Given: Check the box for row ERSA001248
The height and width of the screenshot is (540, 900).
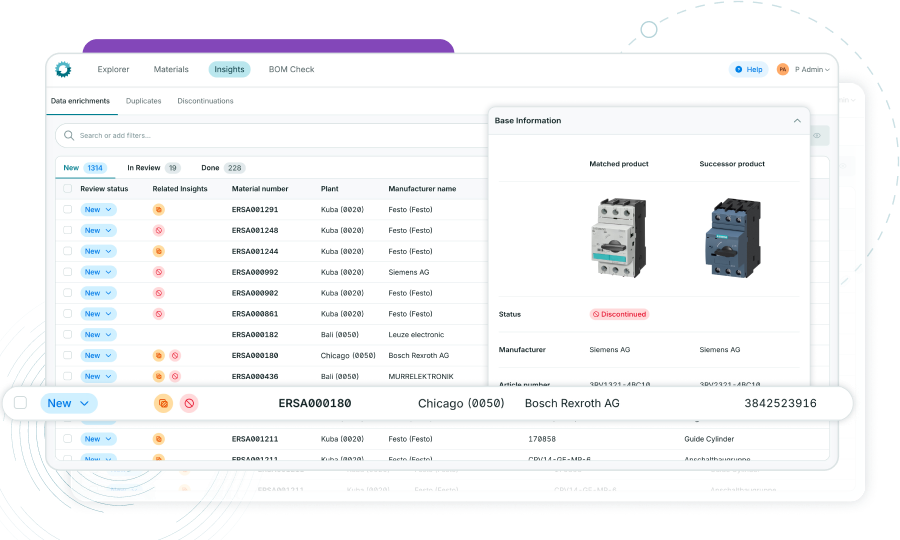Looking at the screenshot, I should coord(68,230).
